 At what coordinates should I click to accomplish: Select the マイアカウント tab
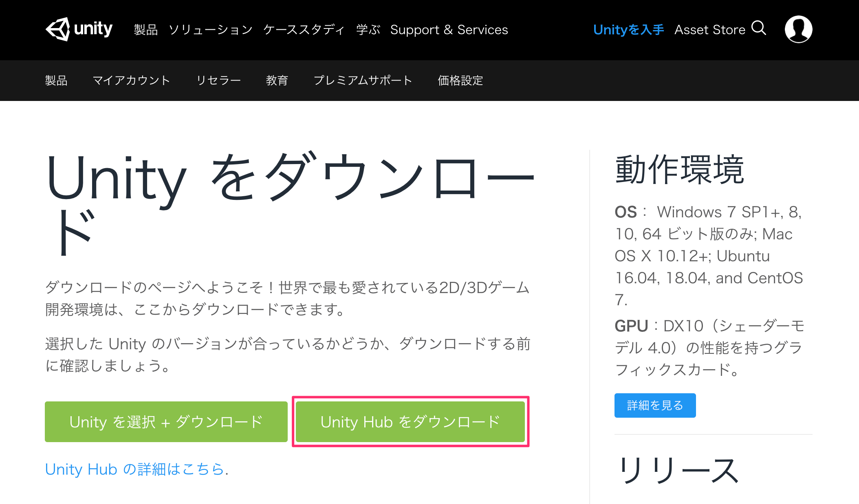[x=132, y=81]
